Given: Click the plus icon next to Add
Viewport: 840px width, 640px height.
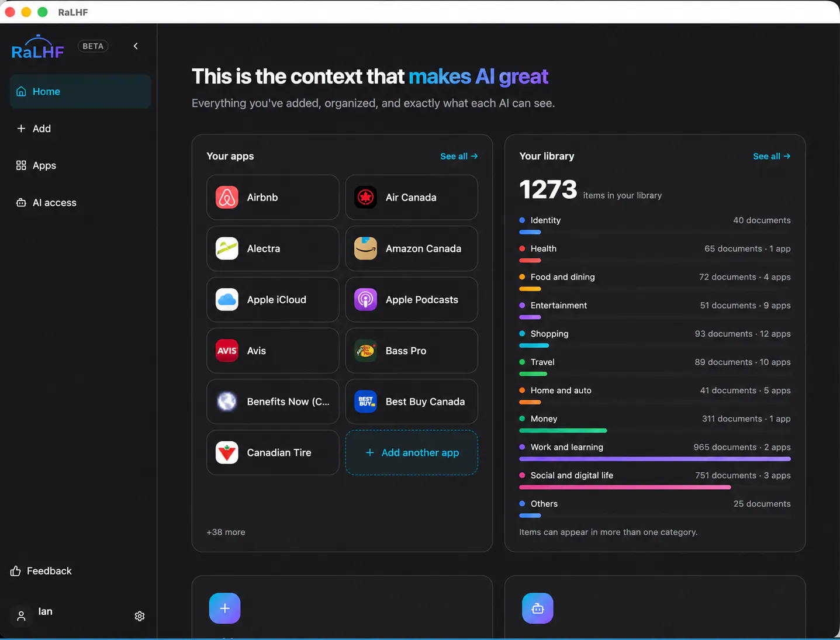Looking at the screenshot, I should pos(21,129).
